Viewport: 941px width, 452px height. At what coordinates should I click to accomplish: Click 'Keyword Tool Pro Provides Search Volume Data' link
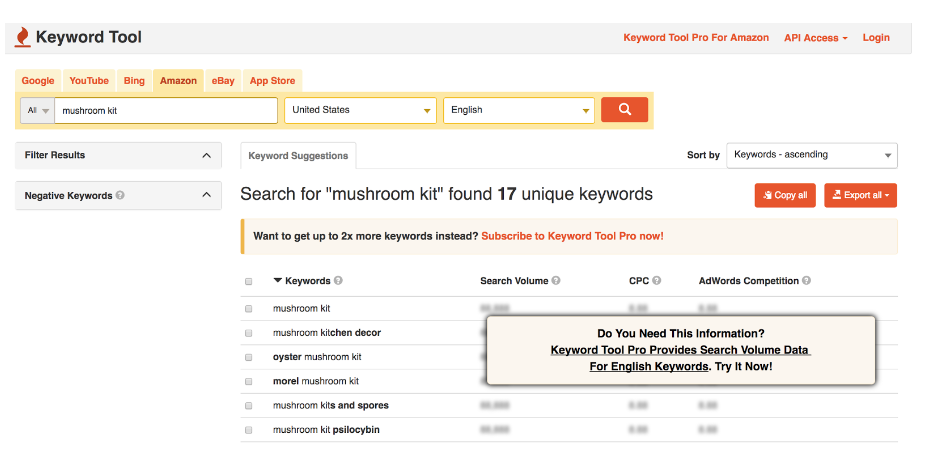pyautogui.click(x=680, y=350)
